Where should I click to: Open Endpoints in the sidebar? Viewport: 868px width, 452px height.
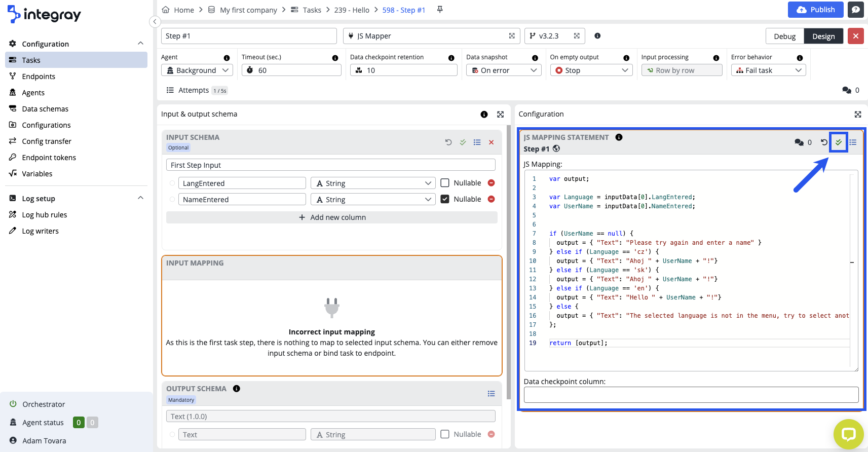click(39, 77)
